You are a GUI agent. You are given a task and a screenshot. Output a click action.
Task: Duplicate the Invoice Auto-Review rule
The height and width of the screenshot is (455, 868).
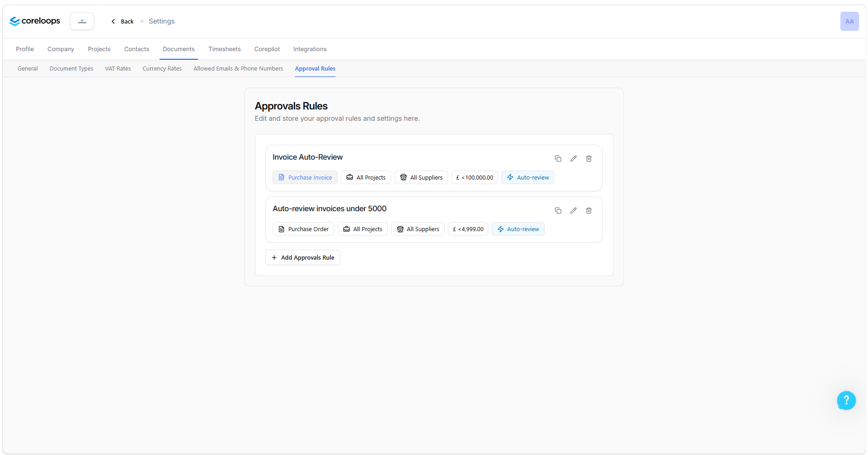click(558, 159)
